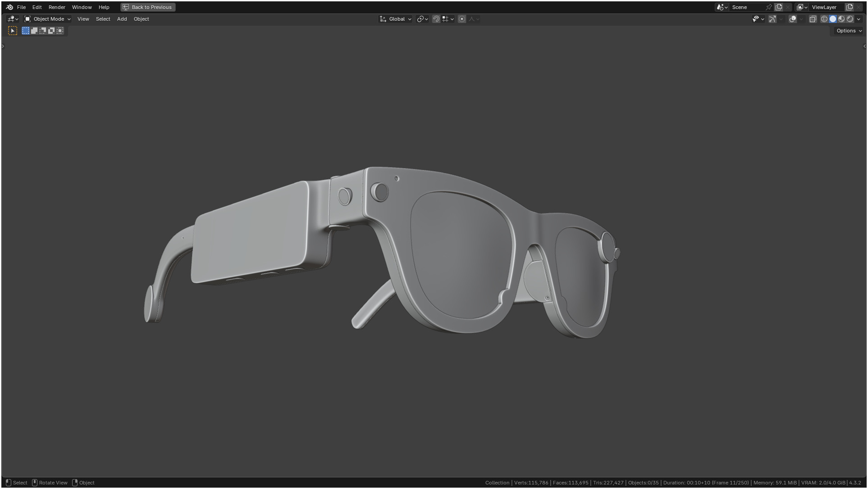Screen dimensions: 868x489
Task: Open the Options dropdown
Action: pos(849,31)
